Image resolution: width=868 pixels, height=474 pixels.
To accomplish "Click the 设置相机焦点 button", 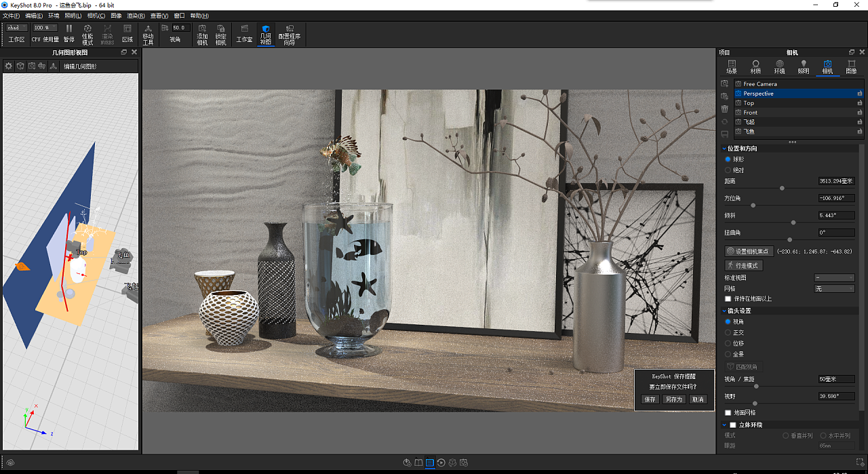I will (x=749, y=252).
